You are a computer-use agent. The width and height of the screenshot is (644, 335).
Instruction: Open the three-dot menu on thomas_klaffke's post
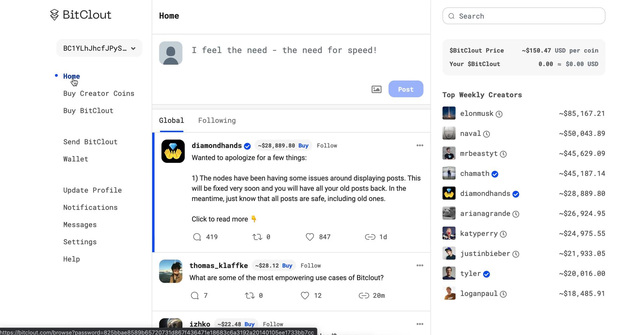(420, 265)
